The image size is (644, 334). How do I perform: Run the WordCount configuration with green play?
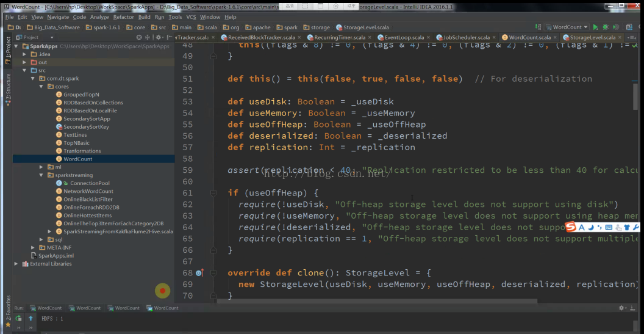[x=595, y=27]
